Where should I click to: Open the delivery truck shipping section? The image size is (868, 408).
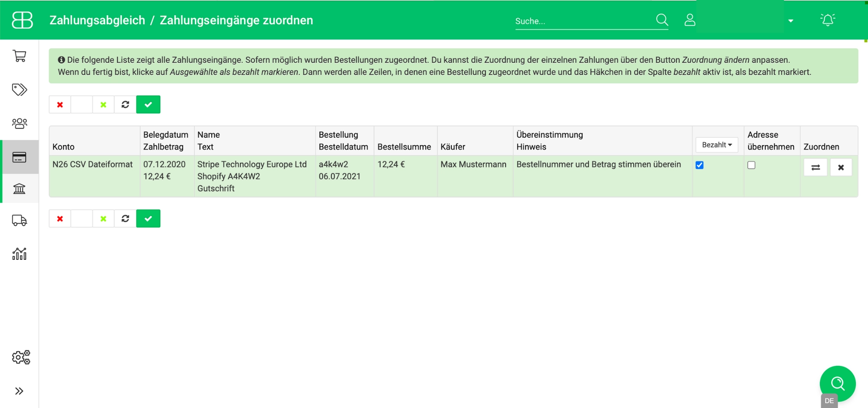click(20, 220)
